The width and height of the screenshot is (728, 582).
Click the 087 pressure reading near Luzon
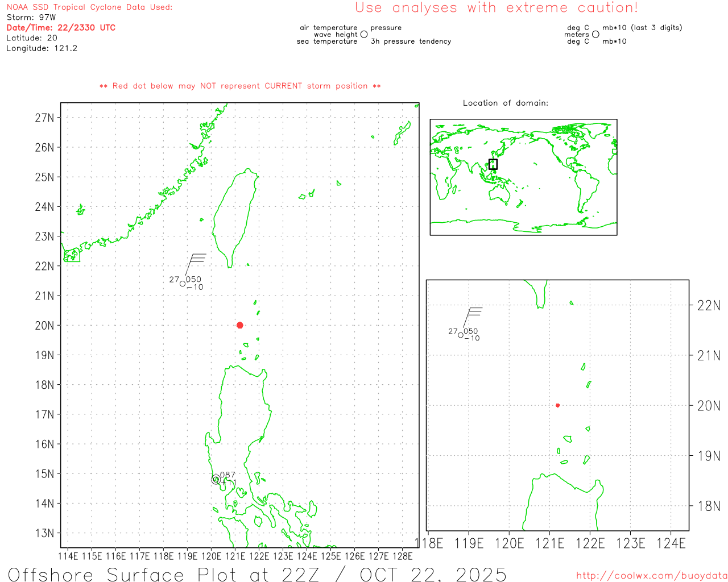(227, 475)
